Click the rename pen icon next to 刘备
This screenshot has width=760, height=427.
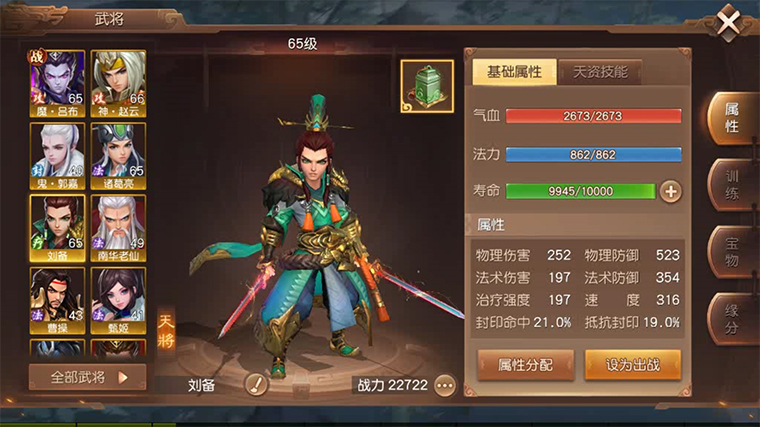click(x=256, y=385)
